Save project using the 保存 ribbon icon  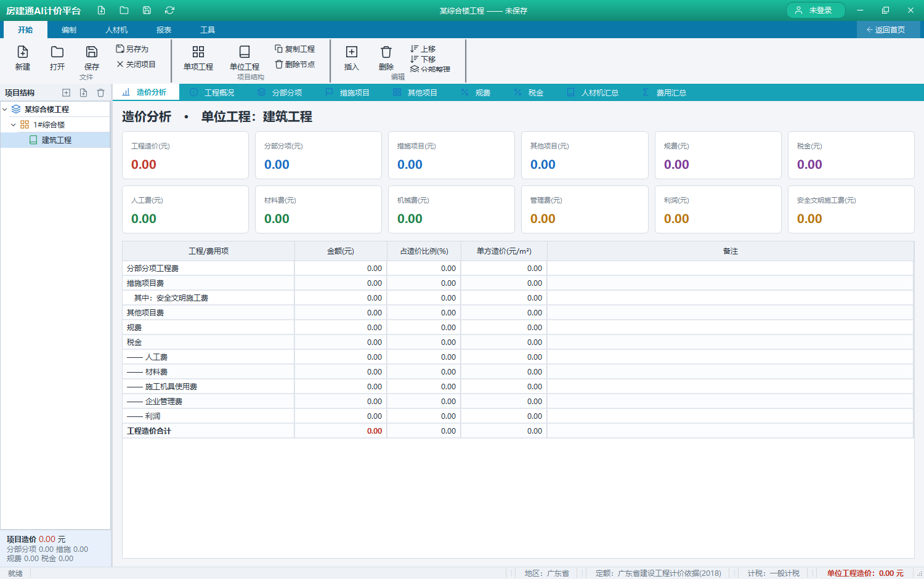tap(92, 52)
